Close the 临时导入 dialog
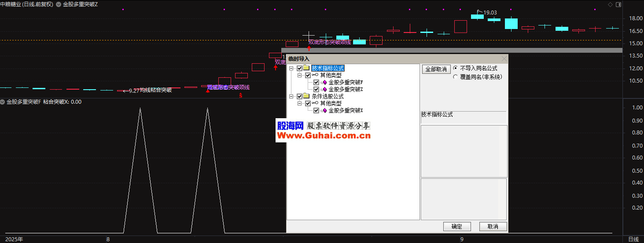 click(504, 58)
